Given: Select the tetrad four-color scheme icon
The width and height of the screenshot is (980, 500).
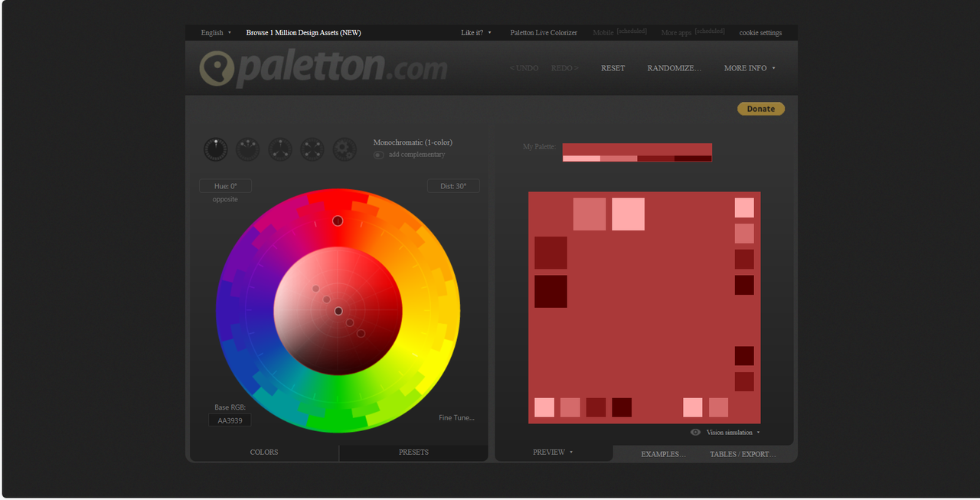Looking at the screenshot, I should click(x=312, y=149).
